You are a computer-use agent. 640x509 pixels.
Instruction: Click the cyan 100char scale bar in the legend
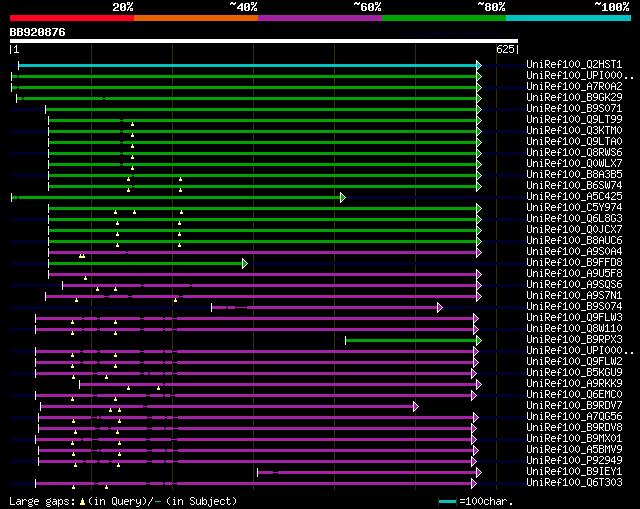coord(448,500)
